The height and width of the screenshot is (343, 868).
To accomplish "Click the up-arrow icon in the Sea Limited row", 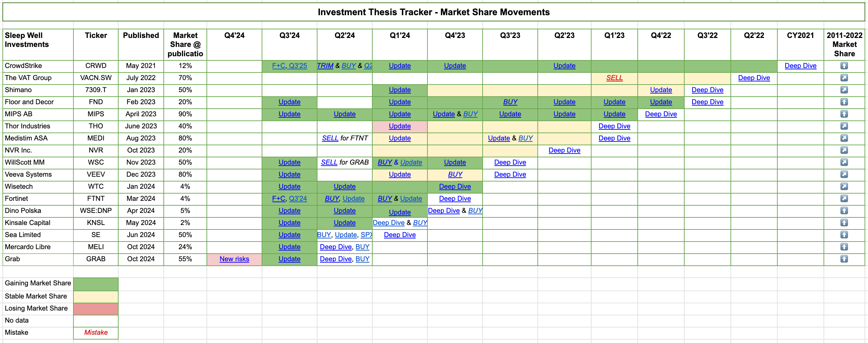I will coord(844,235).
